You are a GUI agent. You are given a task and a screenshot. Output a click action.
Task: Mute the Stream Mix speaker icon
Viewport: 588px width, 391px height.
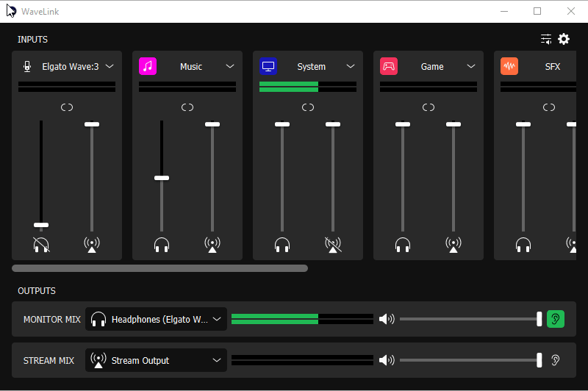[x=387, y=360]
